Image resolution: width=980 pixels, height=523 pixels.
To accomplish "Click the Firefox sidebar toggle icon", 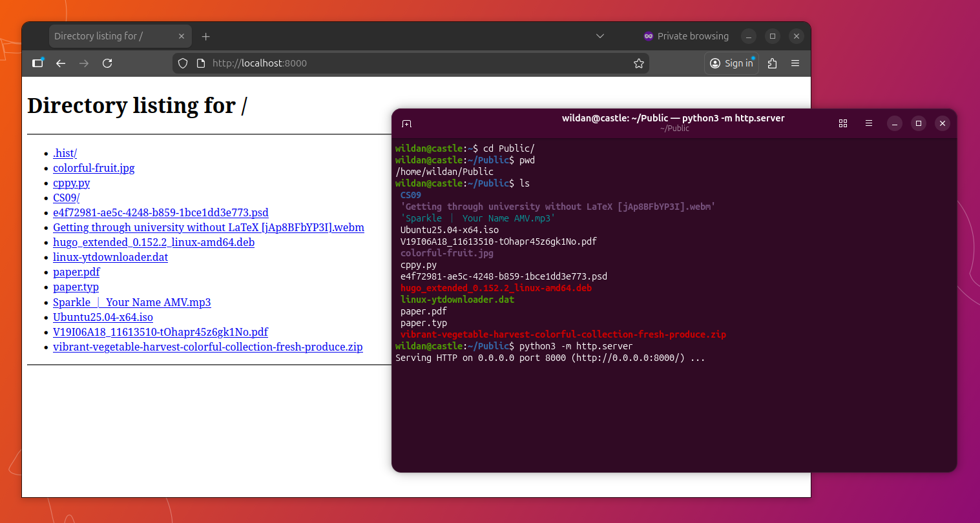I will point(37,63).
